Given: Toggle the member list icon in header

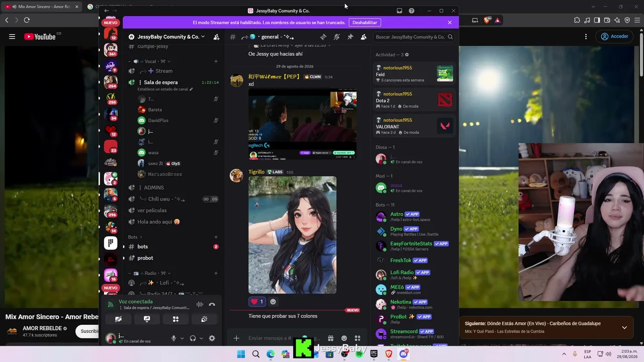Looking at the screenshot, I should coord(363,37).
